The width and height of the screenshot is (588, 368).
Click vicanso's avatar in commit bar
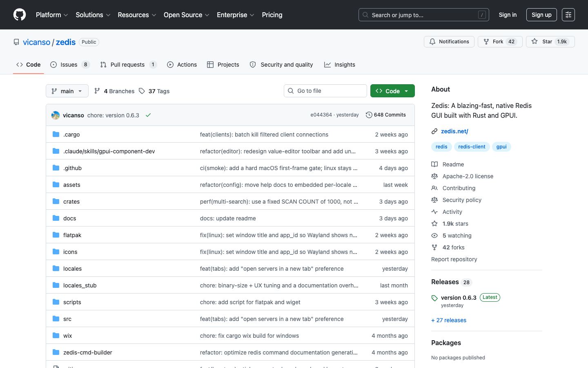click(x=56, y=115)
